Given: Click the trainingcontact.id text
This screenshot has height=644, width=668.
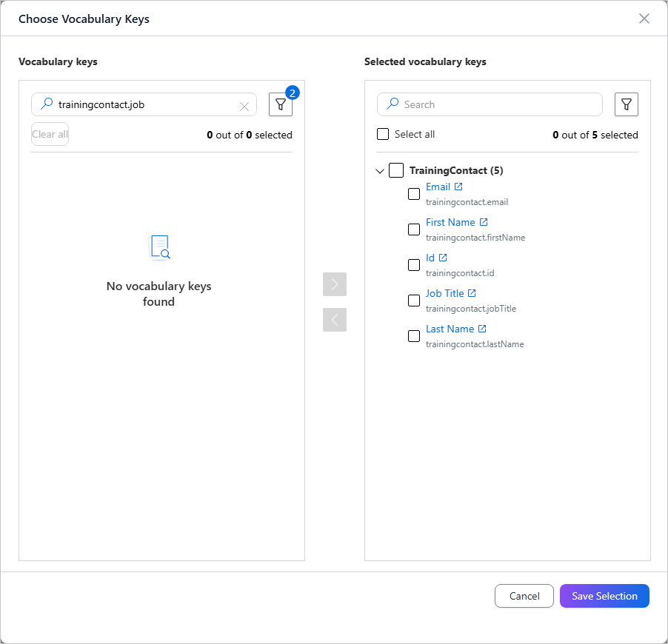Looking at the screenshot, I should 460,273.
